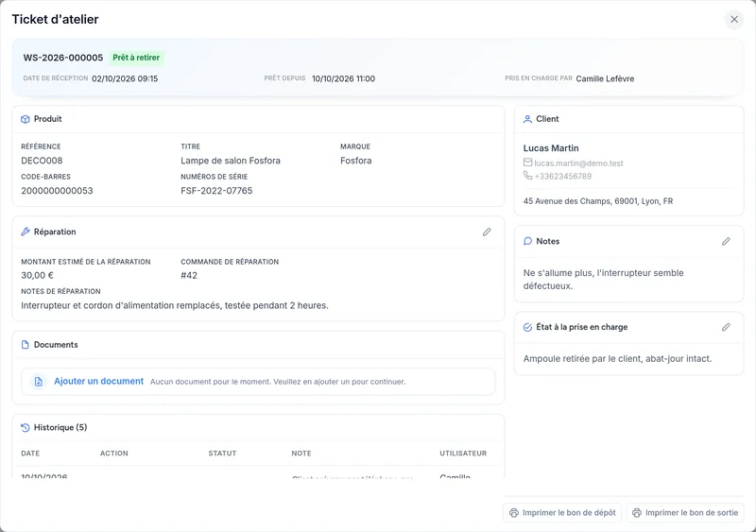Click condition text Ampoule retirée par le client
This screenshot has width=756, height=532.
tap(618, 358)
